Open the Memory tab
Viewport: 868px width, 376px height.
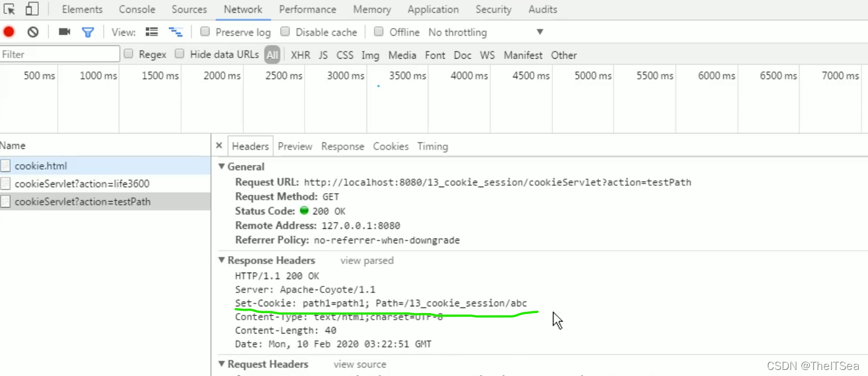pos(372,9)
